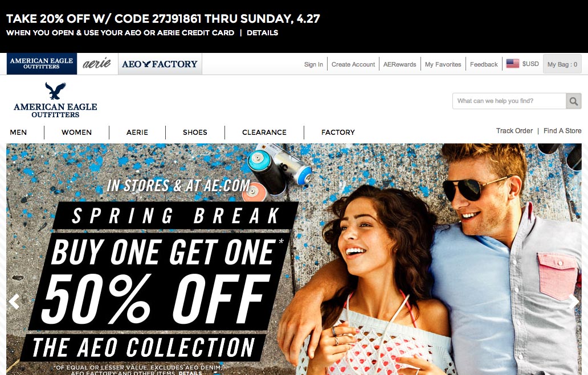Click the Sign In link
Viewport: 588px width, 375px height.
click(313, 64)
